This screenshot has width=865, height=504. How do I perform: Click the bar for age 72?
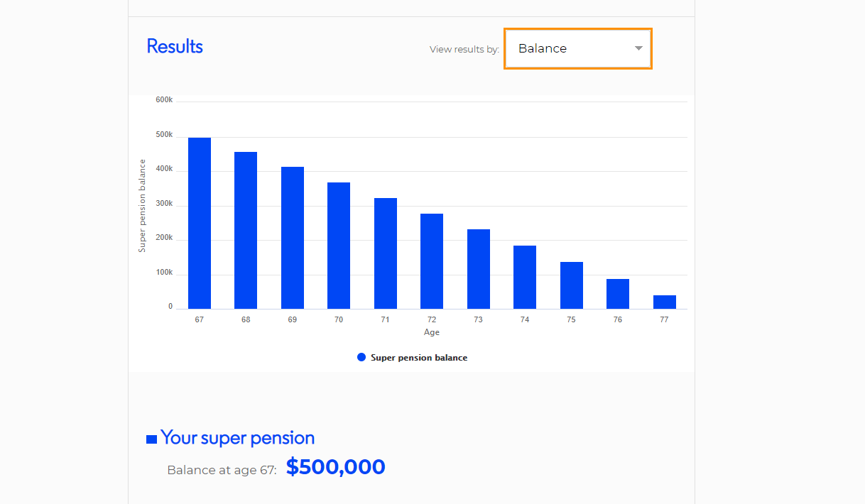point(432,261)
